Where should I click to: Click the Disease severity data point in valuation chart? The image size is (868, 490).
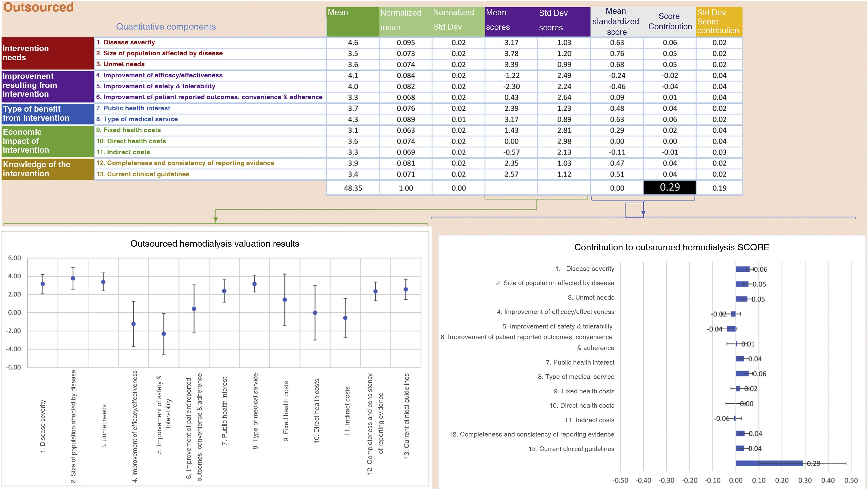click(x=42, y=284)
